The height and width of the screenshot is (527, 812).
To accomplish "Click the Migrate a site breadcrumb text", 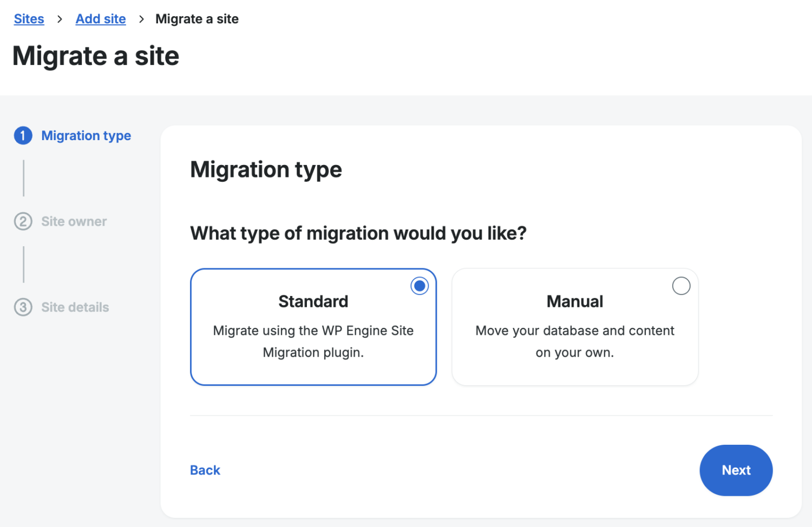I will (197, 19).
